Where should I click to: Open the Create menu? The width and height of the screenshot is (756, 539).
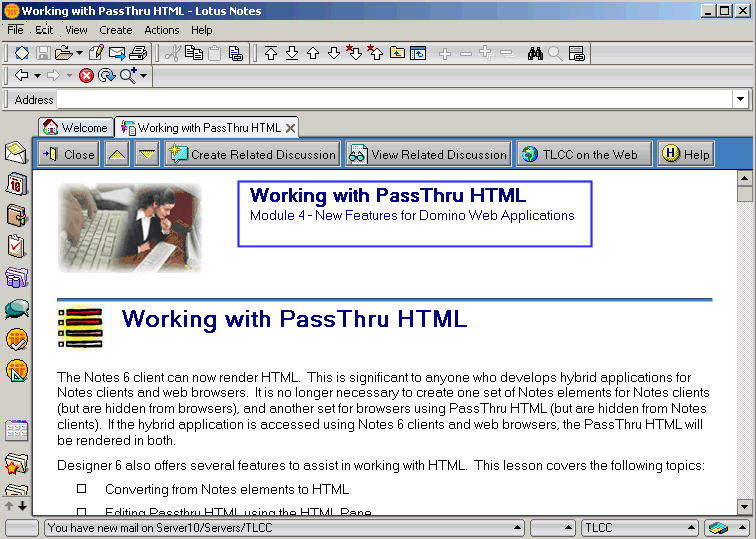pos(116,30)
